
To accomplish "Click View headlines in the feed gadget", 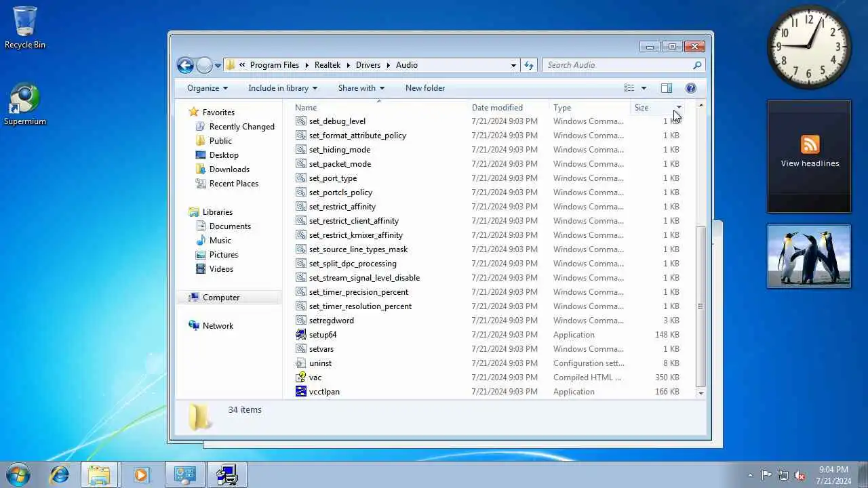I will [810, 163].
